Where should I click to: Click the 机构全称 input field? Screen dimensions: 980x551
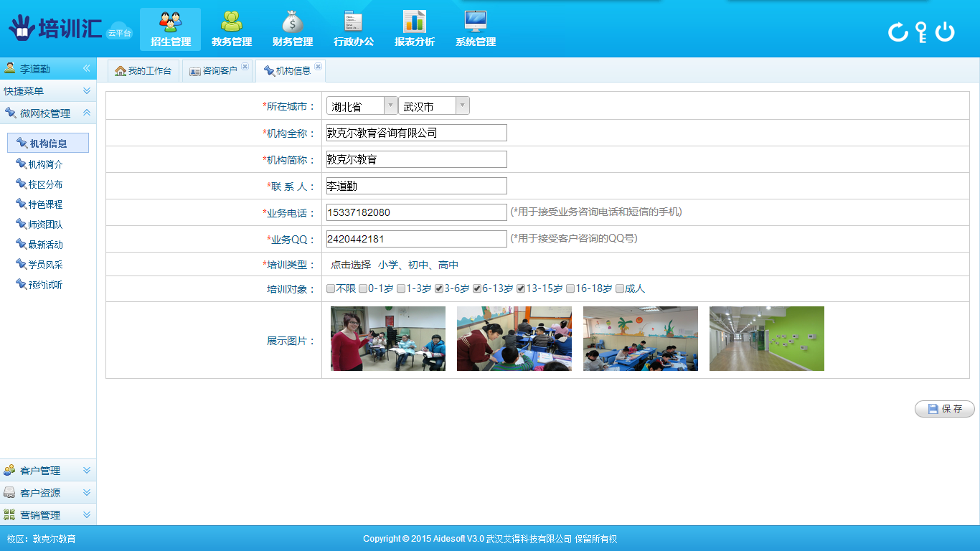point(416,133)
